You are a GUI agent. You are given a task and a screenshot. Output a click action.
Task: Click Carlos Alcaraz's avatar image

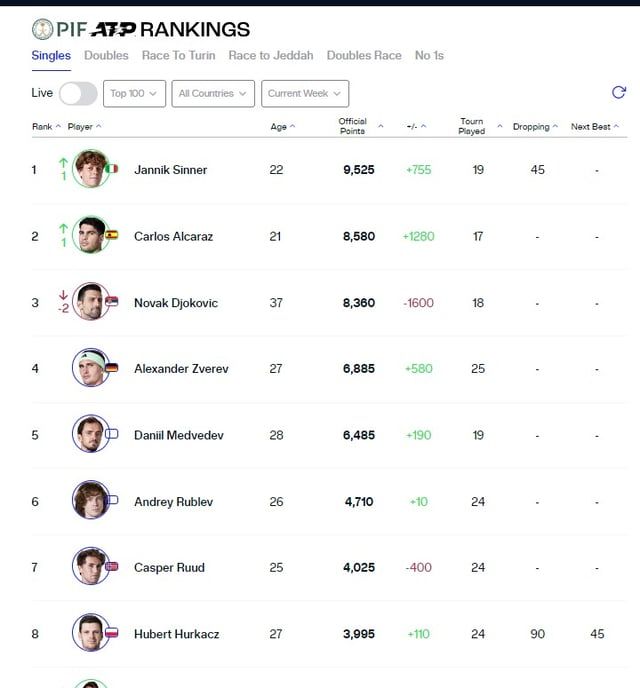(90, 235)
